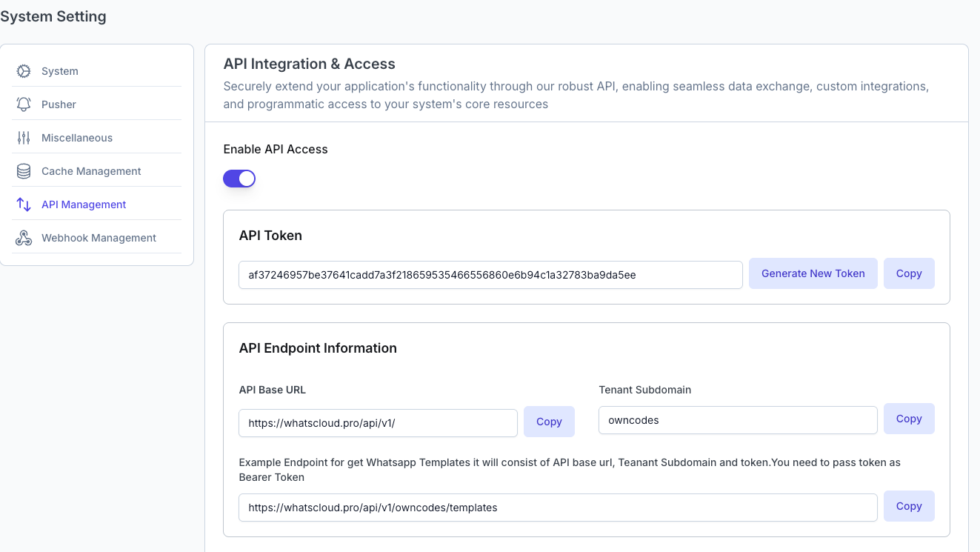Viewport: 980px width, 552px height.
Task: Disable the Enable API Access toggle
Action: click(239, 178)
